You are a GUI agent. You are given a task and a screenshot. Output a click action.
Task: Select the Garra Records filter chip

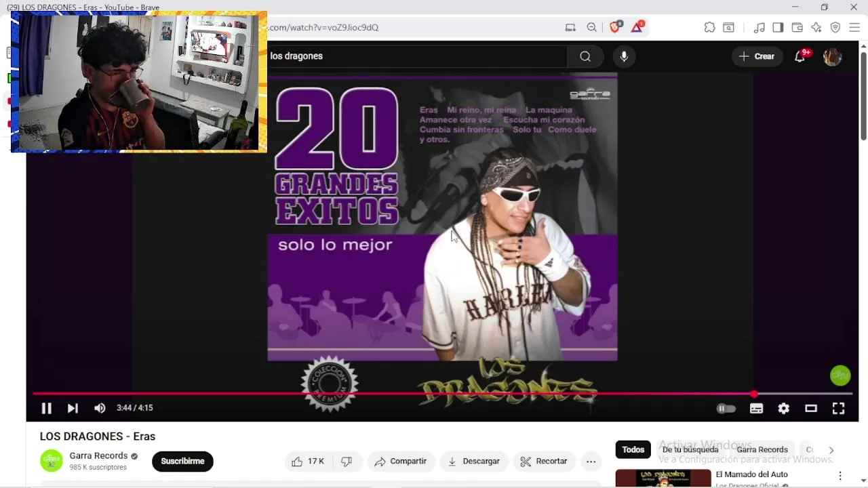762,449
